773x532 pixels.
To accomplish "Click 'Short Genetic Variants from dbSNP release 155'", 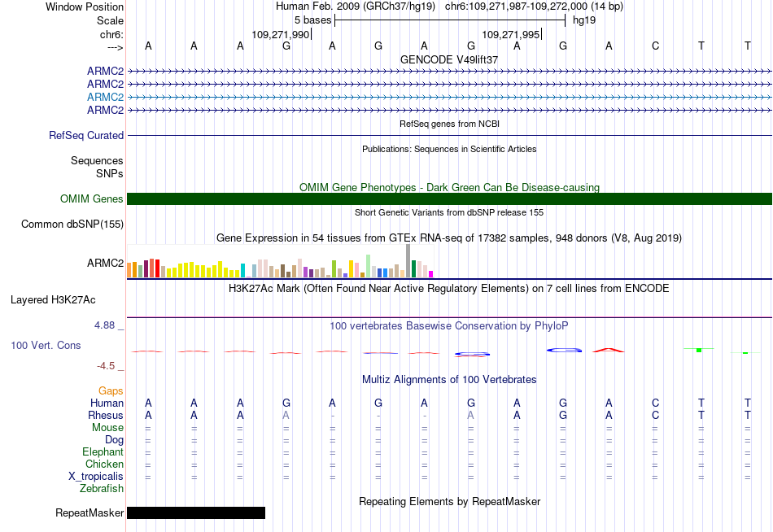I will pyautogui.click(x=449, y=212).
